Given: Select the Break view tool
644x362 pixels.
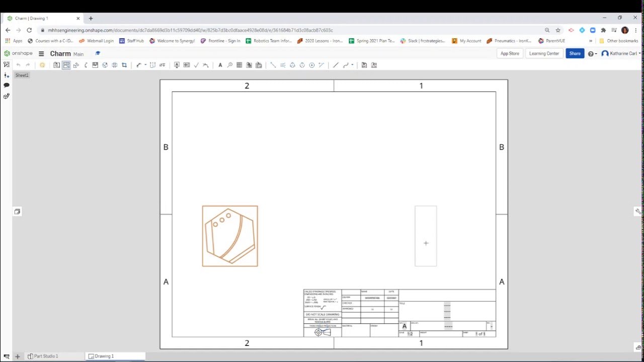Looking at the screenshot, I should click(x=115, y=65).
